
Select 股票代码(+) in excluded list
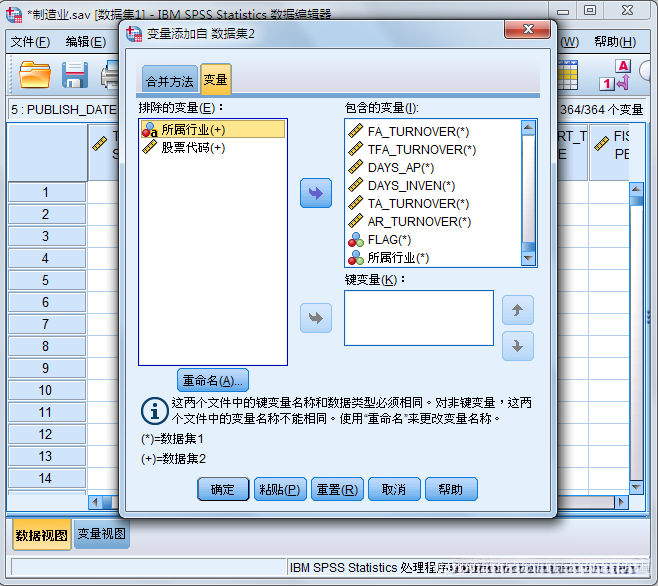click(213, 148)
